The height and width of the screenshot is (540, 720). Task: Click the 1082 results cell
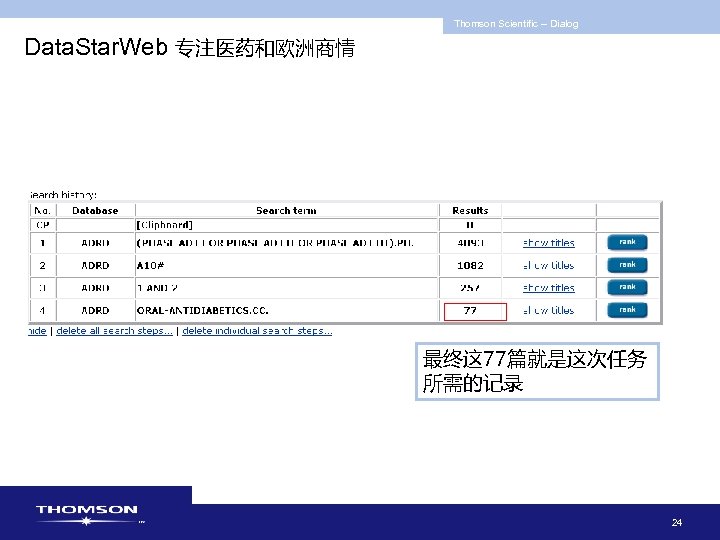[470, 265]
